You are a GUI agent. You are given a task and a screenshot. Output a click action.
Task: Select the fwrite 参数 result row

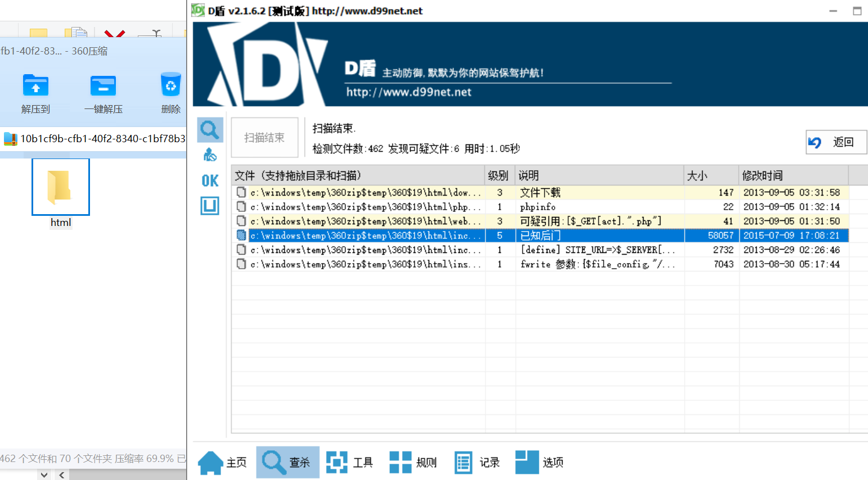click(x=540, y=264)
